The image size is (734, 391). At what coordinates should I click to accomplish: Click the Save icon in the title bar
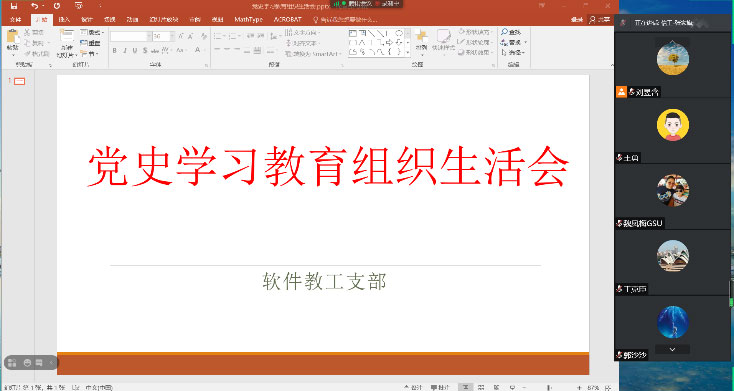[x=14, y=6]
